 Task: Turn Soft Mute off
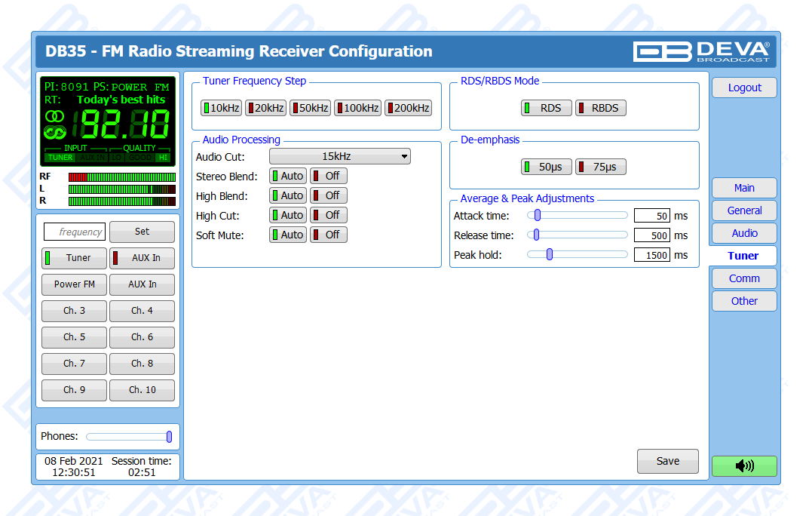pyautogui.click(x=329, y=235)
